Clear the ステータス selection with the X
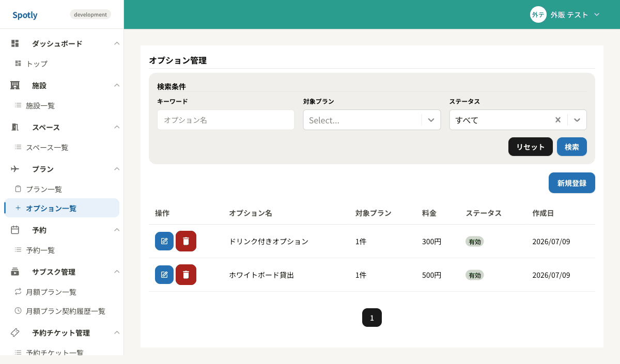620x364 pixels. pos(558,120)
